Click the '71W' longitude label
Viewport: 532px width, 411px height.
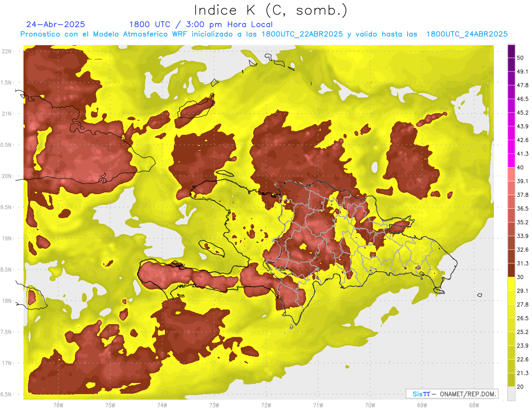pos(318,405)
